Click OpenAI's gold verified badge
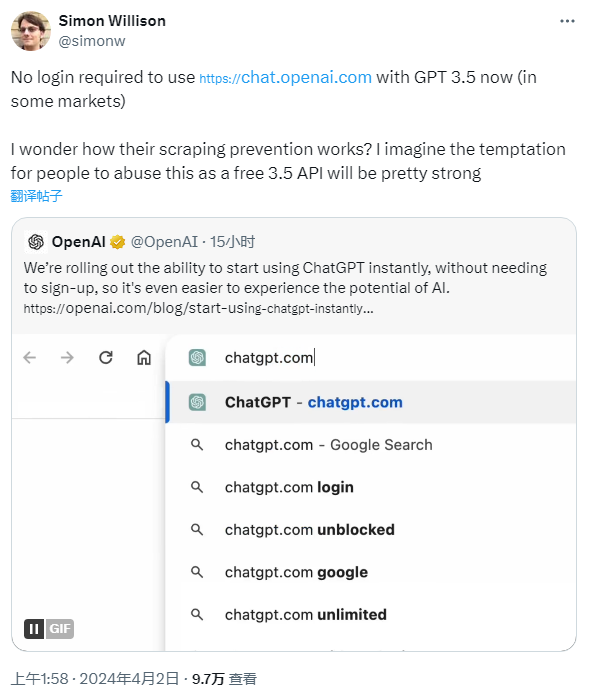The height and width of the screenshot is (692, 592). click(117, 242)
